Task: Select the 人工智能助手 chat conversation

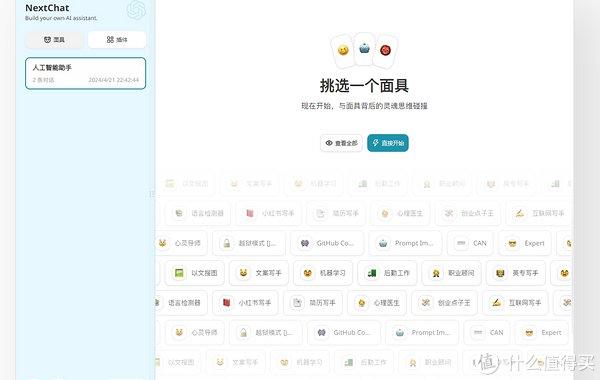Action: [x=85, y=73]
